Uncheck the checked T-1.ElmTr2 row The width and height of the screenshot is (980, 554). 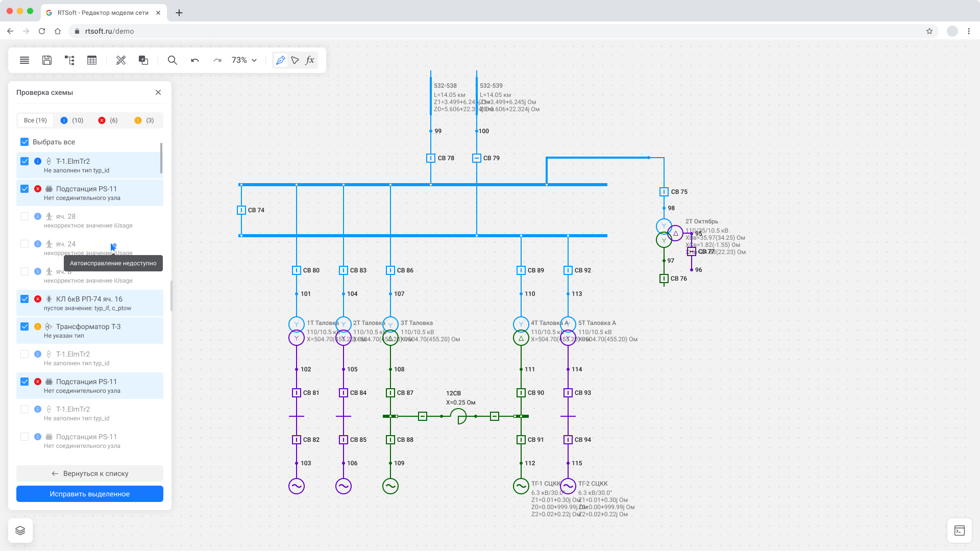coord(24,161)
